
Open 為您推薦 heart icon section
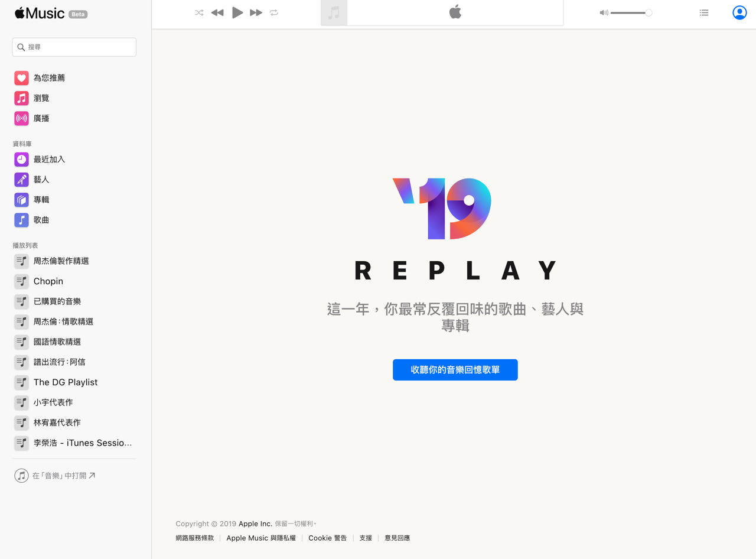click(x=21, y=78)
